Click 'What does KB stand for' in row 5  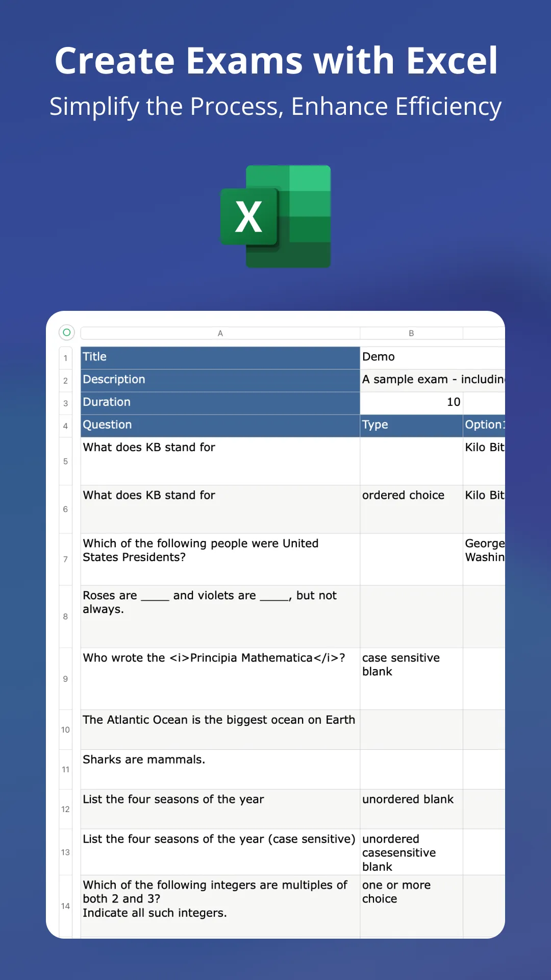tap(220, 461)
